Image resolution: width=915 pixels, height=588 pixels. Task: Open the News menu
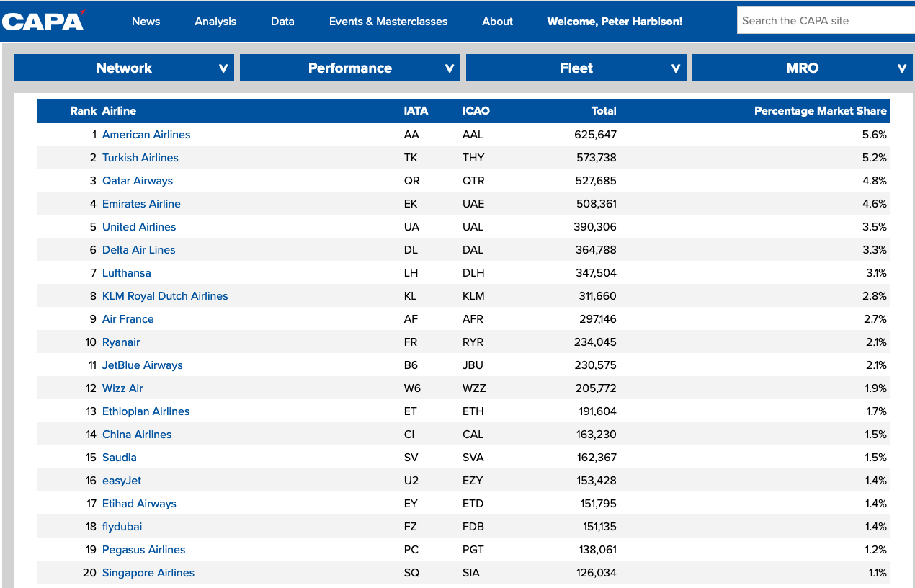point(146,22)
